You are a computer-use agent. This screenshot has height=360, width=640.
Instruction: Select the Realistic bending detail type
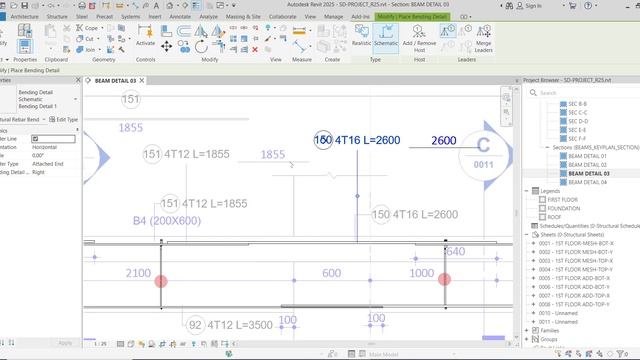361,35
